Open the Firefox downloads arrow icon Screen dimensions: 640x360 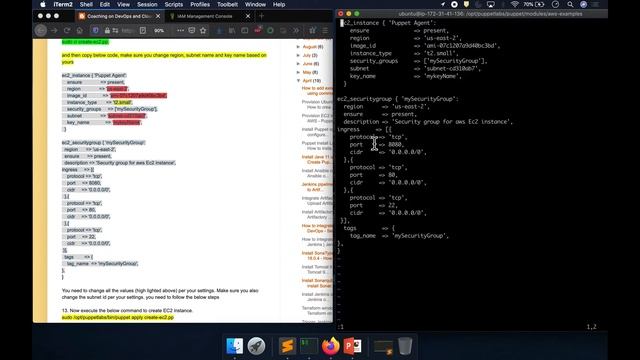(x=220, y=31)
